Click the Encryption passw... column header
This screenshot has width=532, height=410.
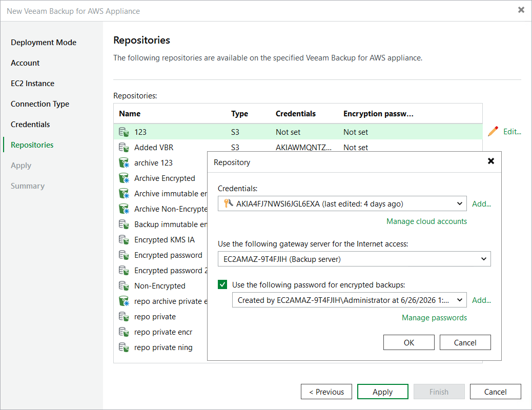378,114
